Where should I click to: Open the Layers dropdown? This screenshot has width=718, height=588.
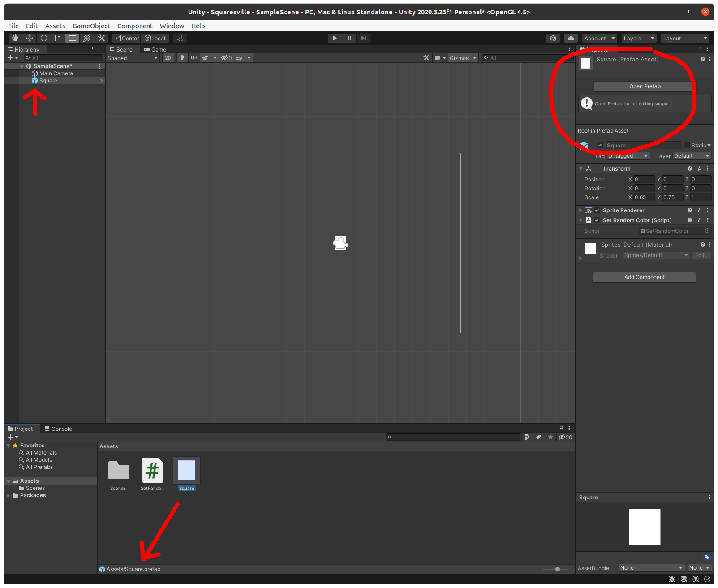pos(638,38)
